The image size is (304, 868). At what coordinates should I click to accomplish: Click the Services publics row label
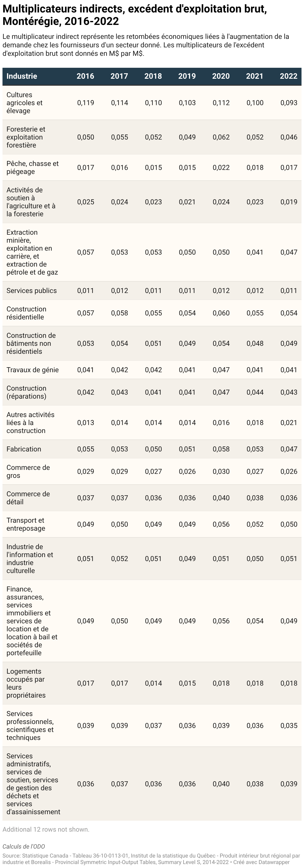(32, 290)
